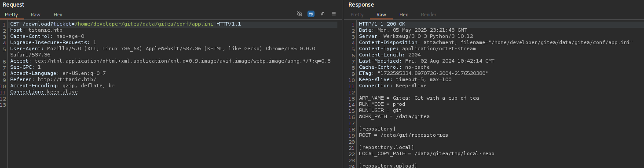Click the 'LOCAL_COPY_PATH' line in response
This screenshot has width=644, height=168.
click(427, 153)
